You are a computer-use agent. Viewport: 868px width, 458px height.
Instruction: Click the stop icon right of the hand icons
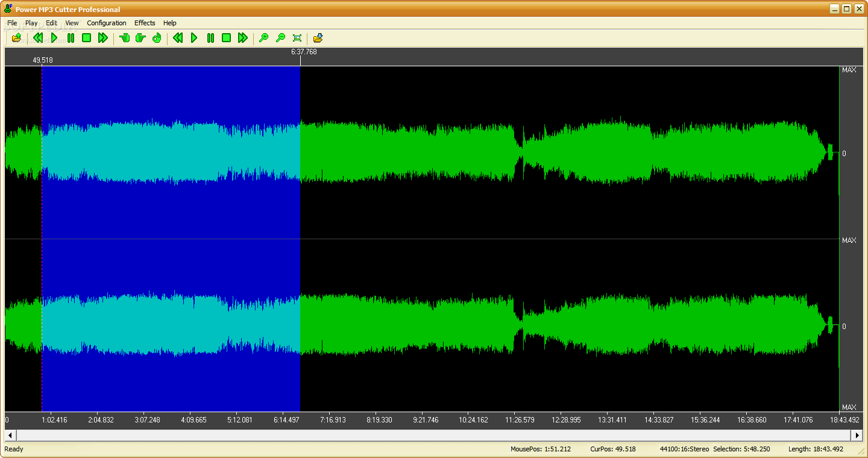(226, 38)
